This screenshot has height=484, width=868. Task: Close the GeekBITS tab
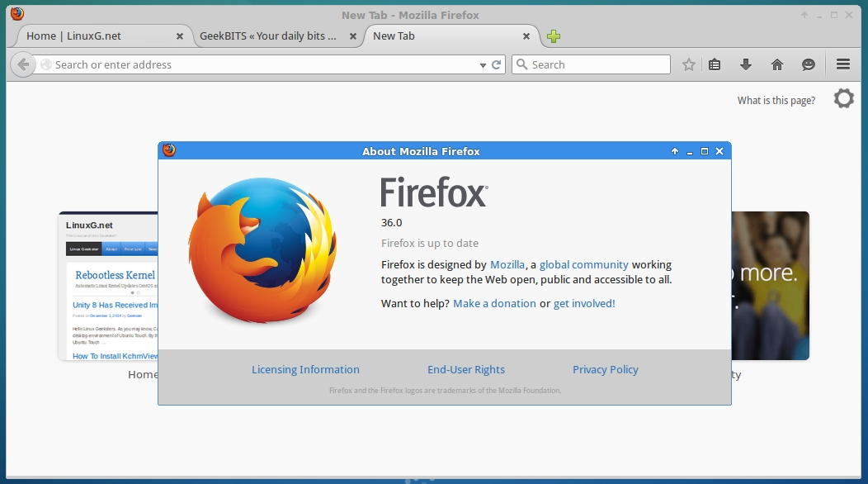click(352, 36)
